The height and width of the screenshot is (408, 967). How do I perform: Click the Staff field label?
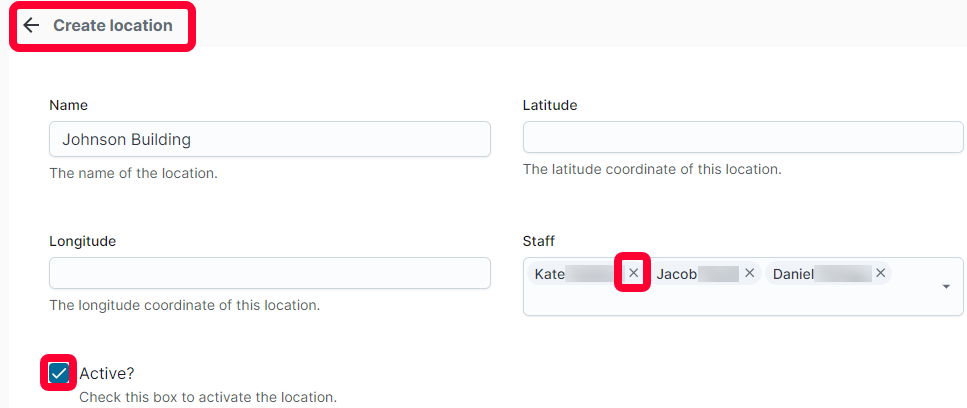(x=538, y=241)
